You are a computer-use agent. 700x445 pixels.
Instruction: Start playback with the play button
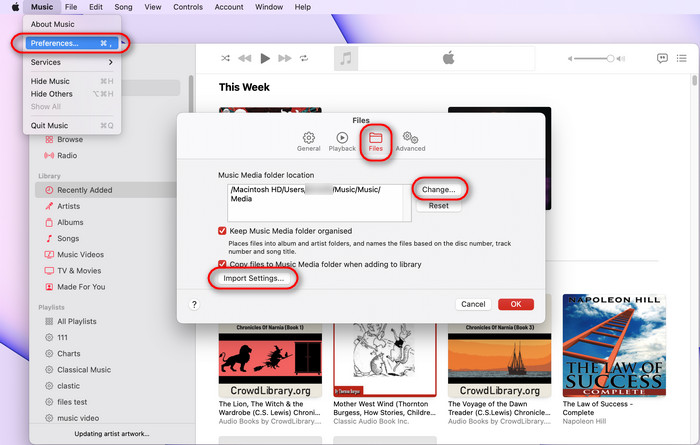[265, 58]
